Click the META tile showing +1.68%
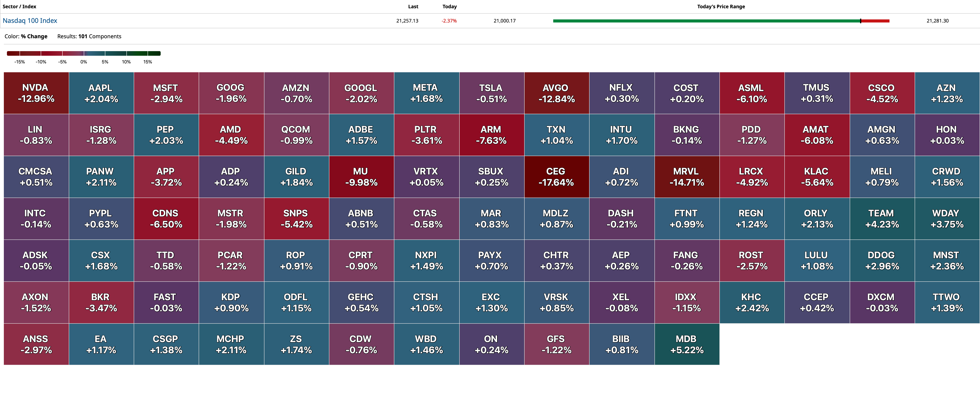 (426, 93)
